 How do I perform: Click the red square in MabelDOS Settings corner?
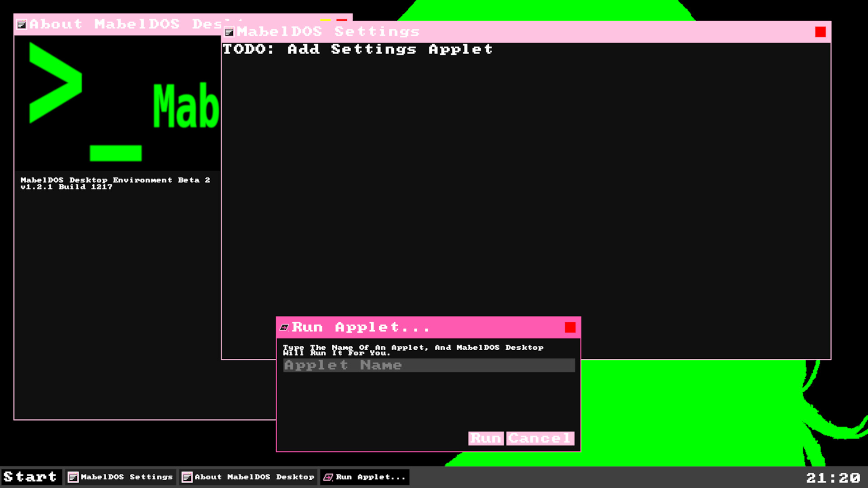(820, 32)
